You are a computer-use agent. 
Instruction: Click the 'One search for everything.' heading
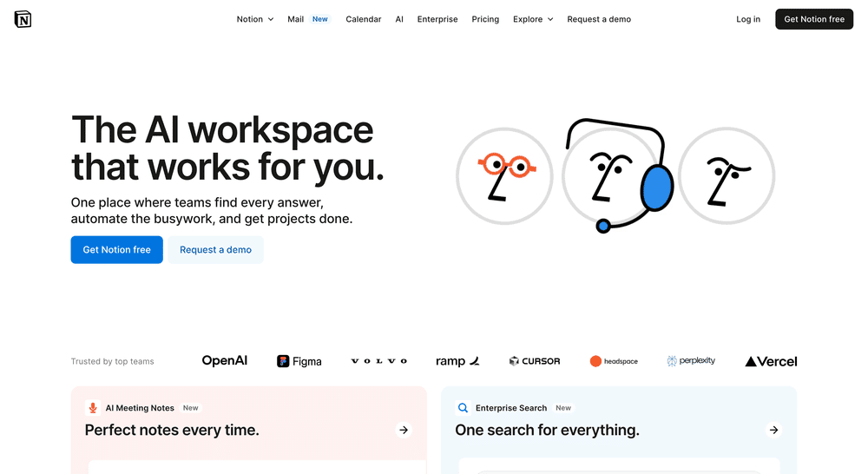point(547,431)
